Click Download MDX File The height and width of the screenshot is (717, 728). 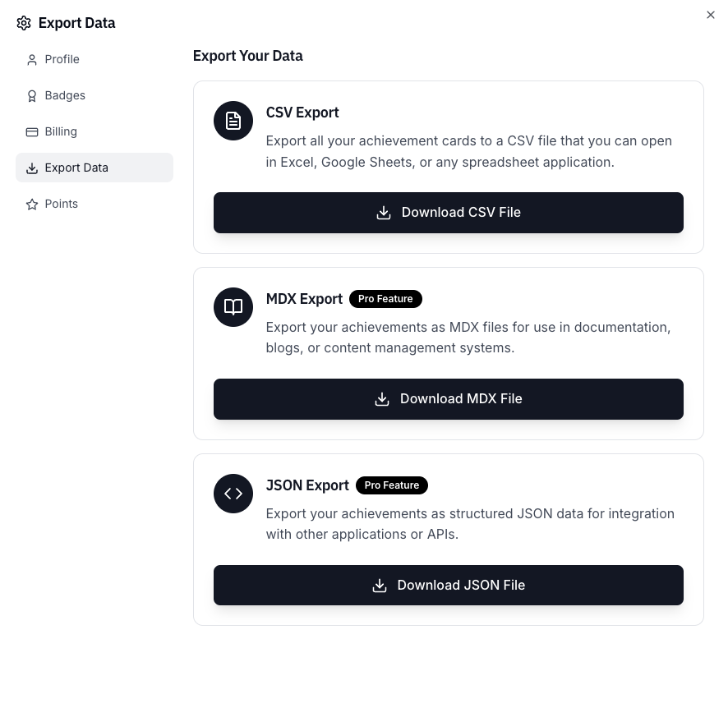(449, 399)
